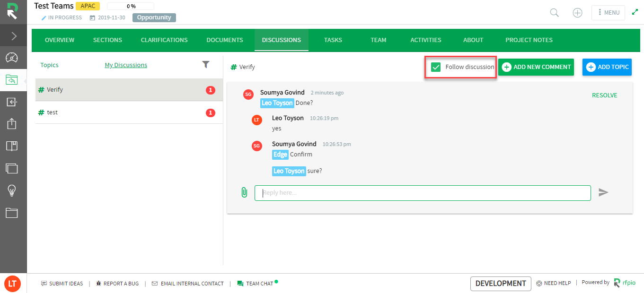Open the dashboard gauge icon

click(x=12, y=58)
